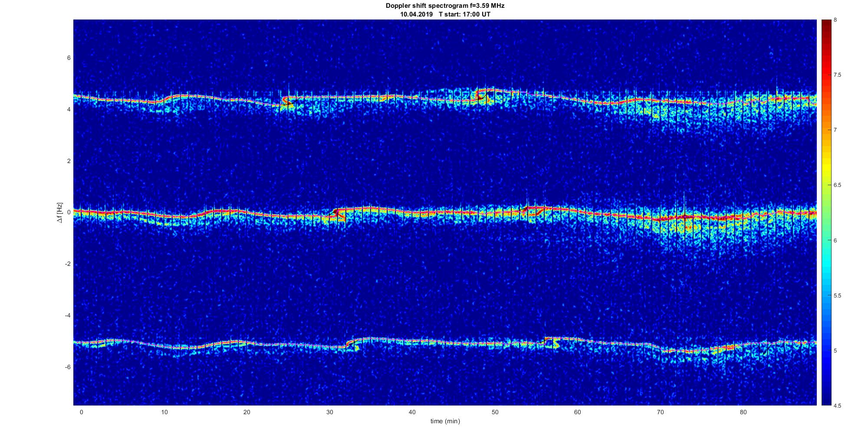
Task: Click the colorbar tick label '4.5'
Action: (x=838, y=406)
